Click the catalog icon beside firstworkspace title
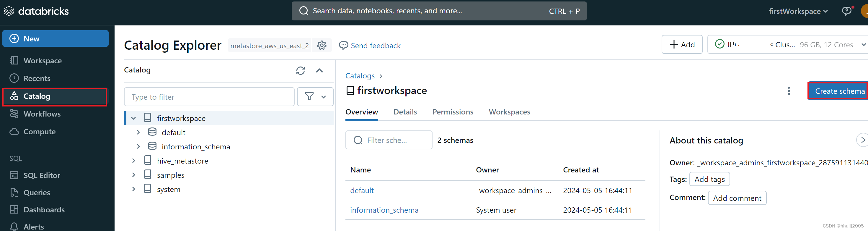This screenshot has width=868, height=231. (350, 91)
